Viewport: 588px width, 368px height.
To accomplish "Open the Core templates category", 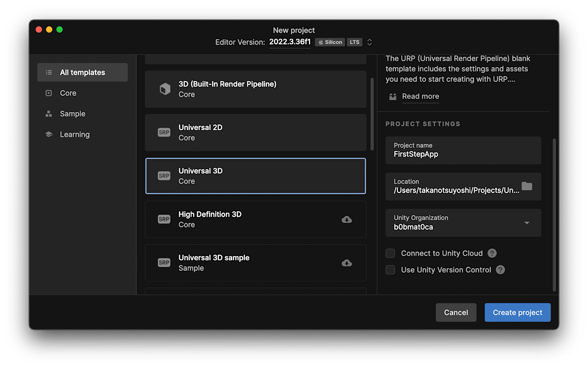I will (82, 93).
